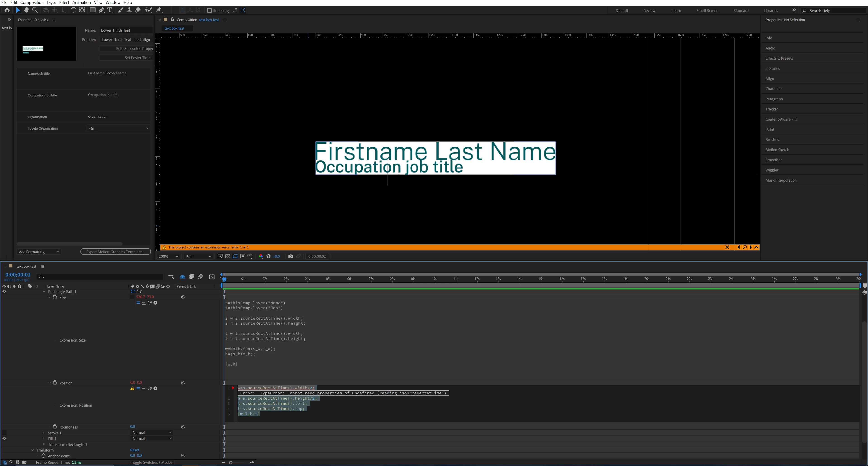This screenshot has height=466, width=868.
Task: Hide the Fill 1 visibility eye
Action: 4,438
